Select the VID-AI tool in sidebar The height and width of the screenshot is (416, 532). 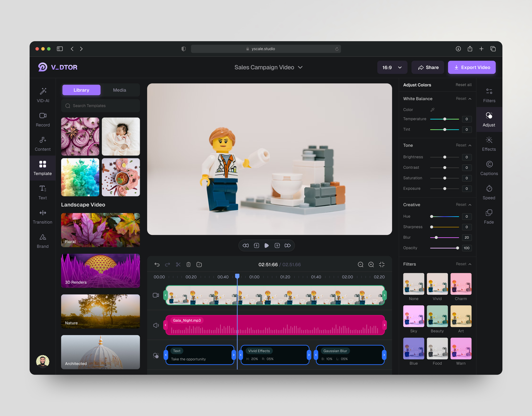click(43, 95)
